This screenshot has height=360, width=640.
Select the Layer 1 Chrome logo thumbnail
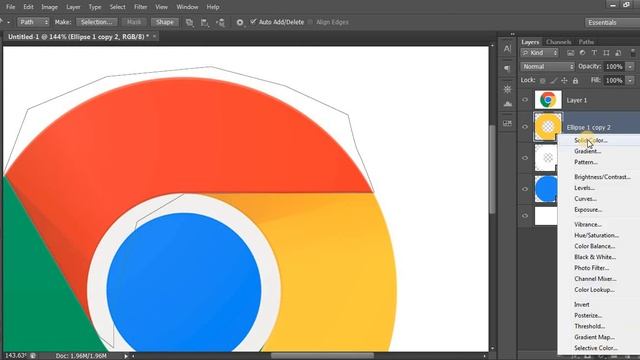pos(548,100)
